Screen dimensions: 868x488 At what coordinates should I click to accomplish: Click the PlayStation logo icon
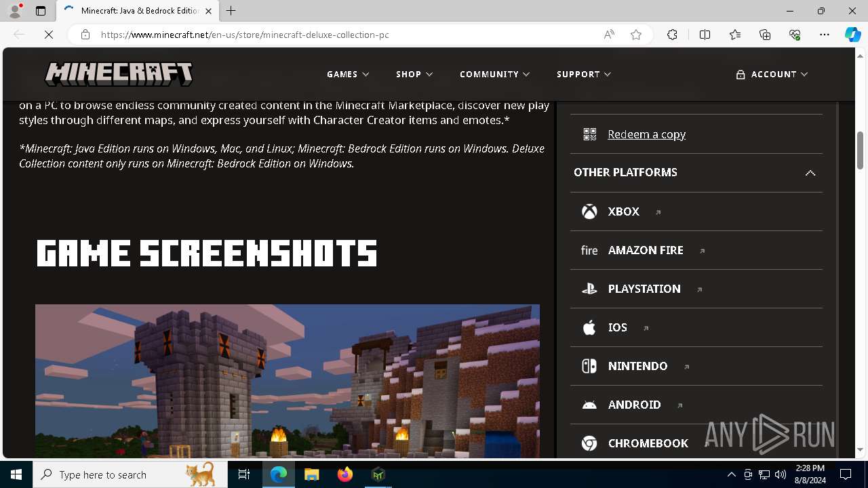(x=589, y=289)
